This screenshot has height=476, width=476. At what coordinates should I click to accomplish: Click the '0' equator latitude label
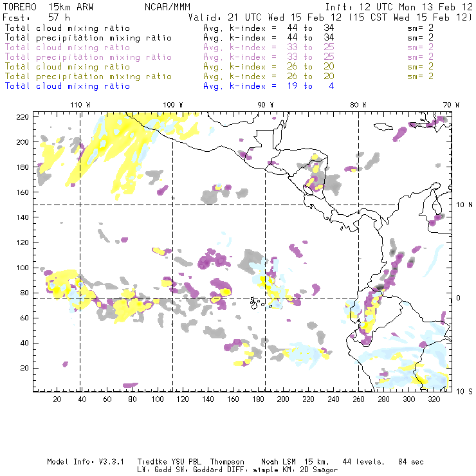pos(458,298)
